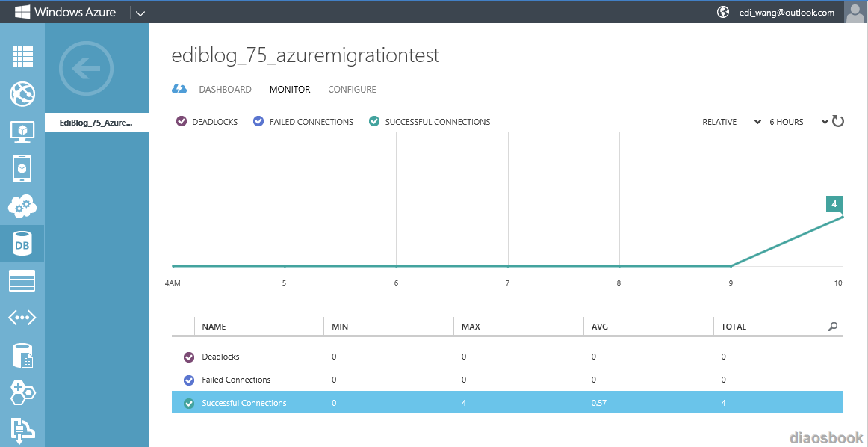Click the ediblog_75_azuremigrationtest page title

[306, 56]
